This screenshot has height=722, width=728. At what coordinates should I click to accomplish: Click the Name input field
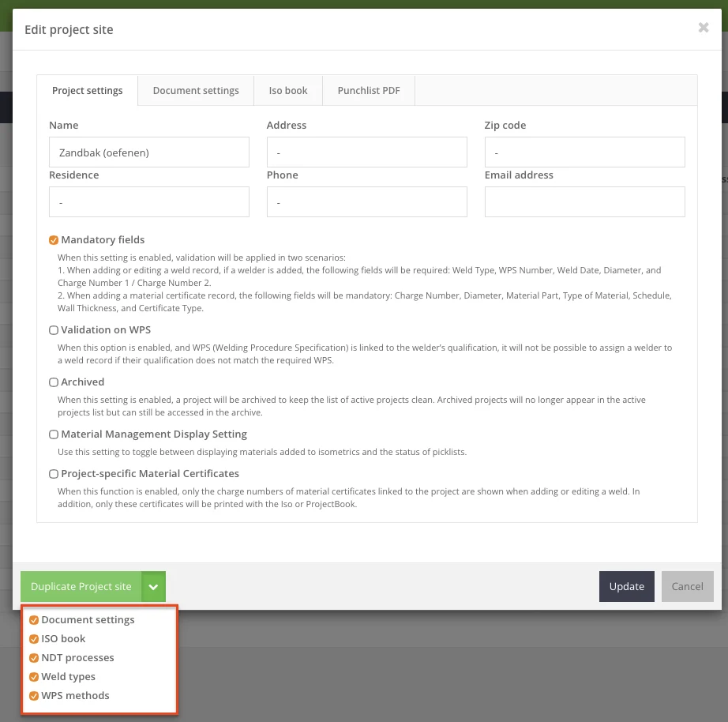pos(149,152)
